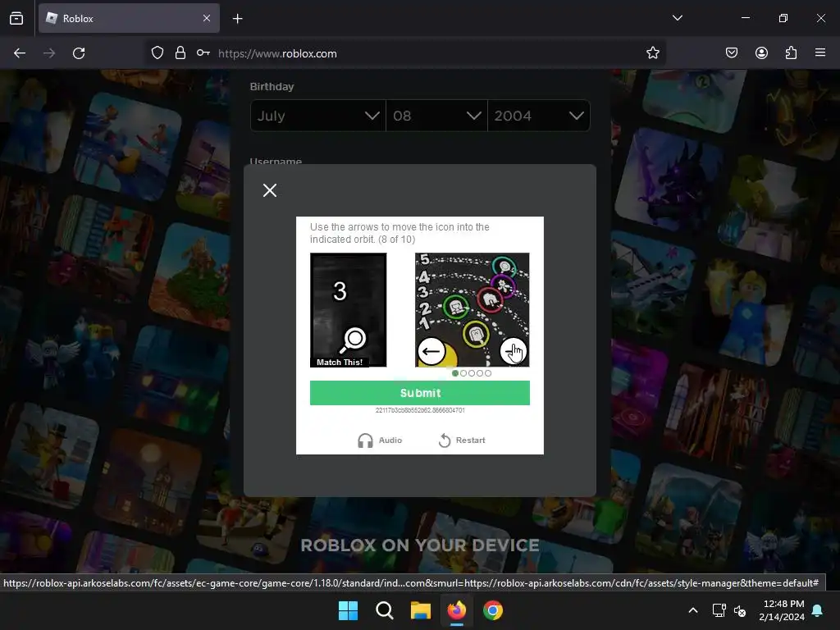
Task: Switch to Firefox in taskbar
Action: (x=456, y=610)
